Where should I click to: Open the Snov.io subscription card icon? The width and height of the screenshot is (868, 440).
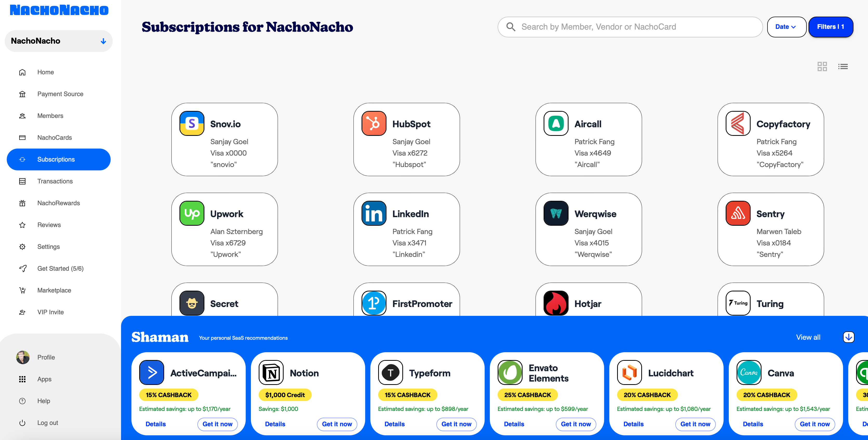click(x=192, y=123)
